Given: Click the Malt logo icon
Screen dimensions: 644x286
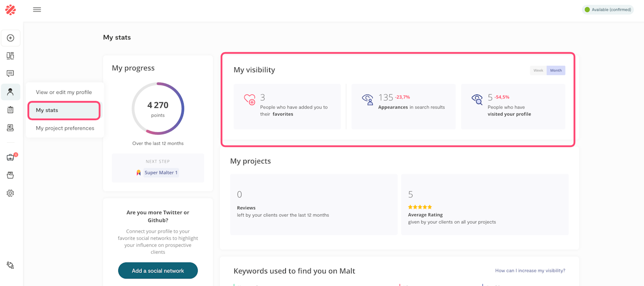Looking at the screenshot, I should click(x=11, y=10).
